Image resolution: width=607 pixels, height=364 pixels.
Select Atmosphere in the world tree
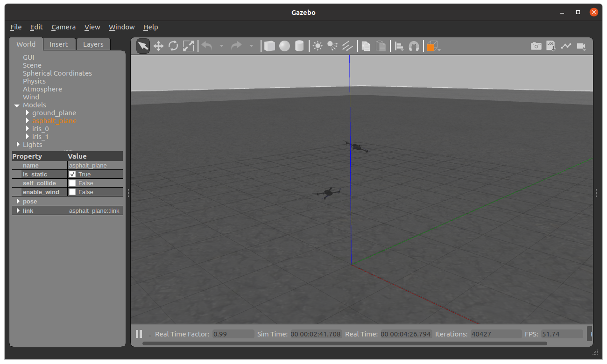(x=42, y=89)
